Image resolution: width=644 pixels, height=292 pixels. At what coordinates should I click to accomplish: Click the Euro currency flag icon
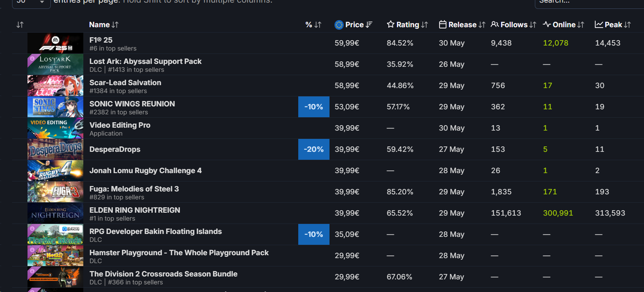[339, 25]
